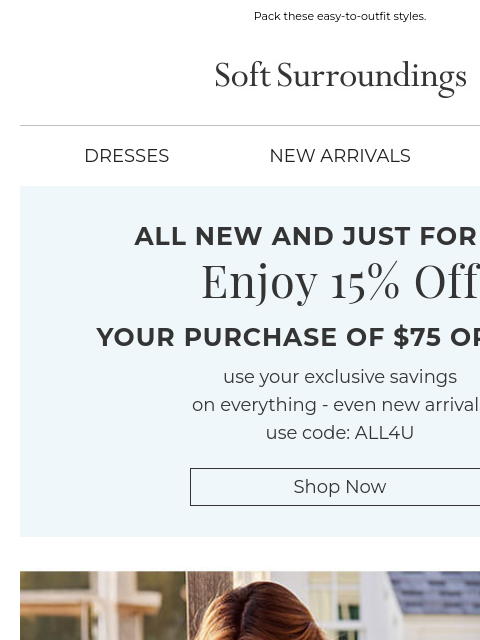480x640 pixels.
Task: Click the $75 amount in the banner
Action: [x=417, y=337]
